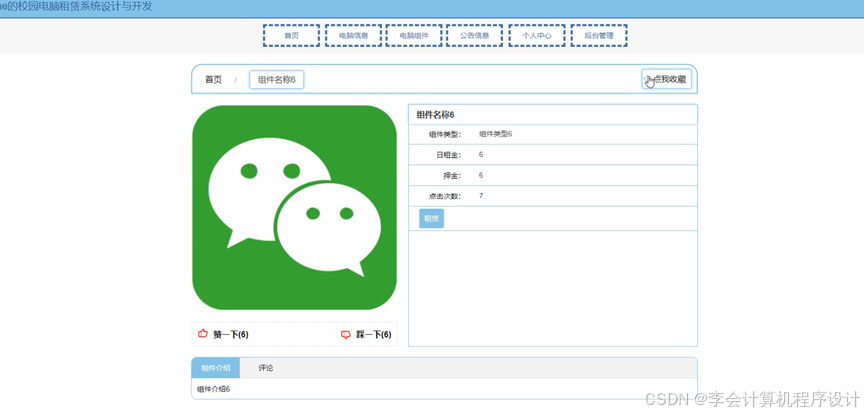Click the 日租金: label
The height and width of the screenshot is (414, 864).
pyautogui.click(x=449, y=155)
